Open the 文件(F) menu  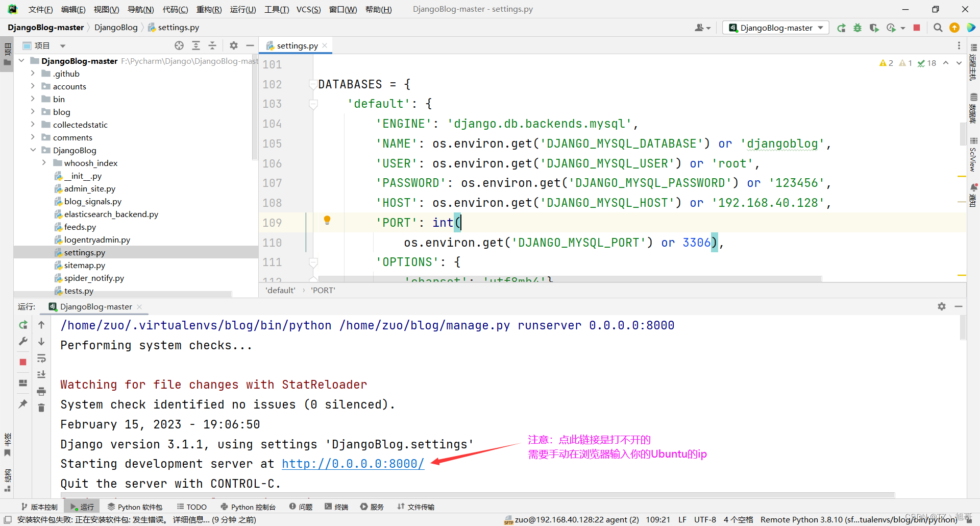tap(40, 9)
